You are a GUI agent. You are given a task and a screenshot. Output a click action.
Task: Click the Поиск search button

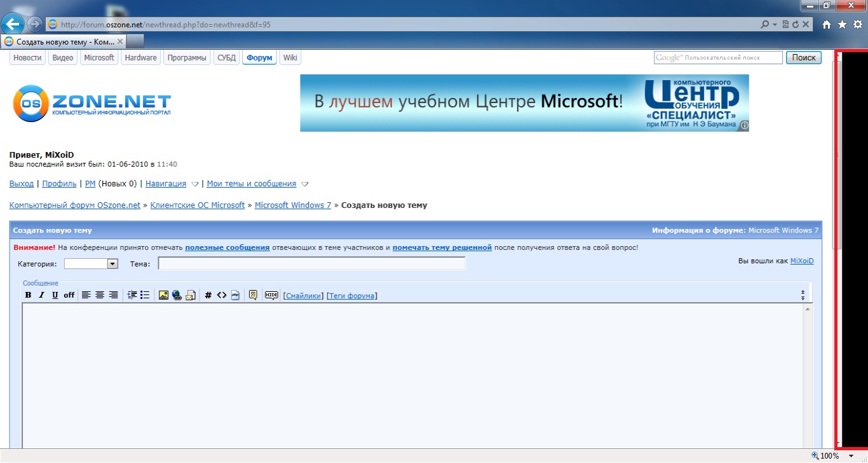pyautogui.click(x=804, y=58)
